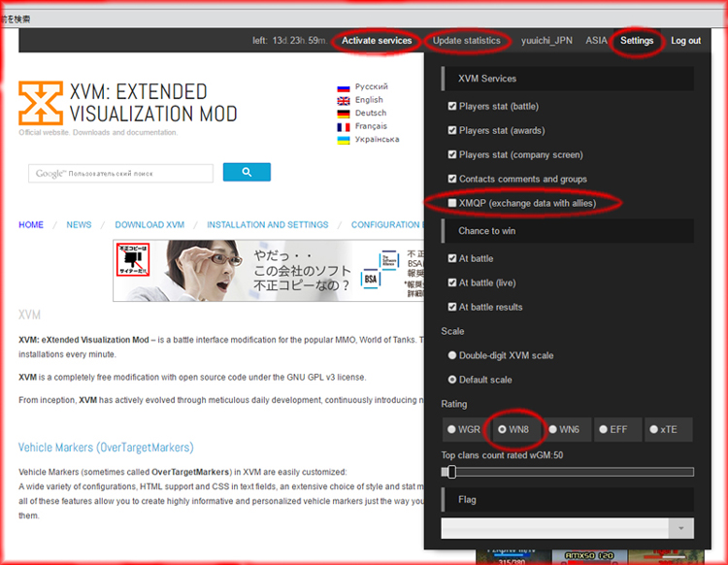
Task: Uncheck Contacts comments and groups
Action: coord(452,179)
